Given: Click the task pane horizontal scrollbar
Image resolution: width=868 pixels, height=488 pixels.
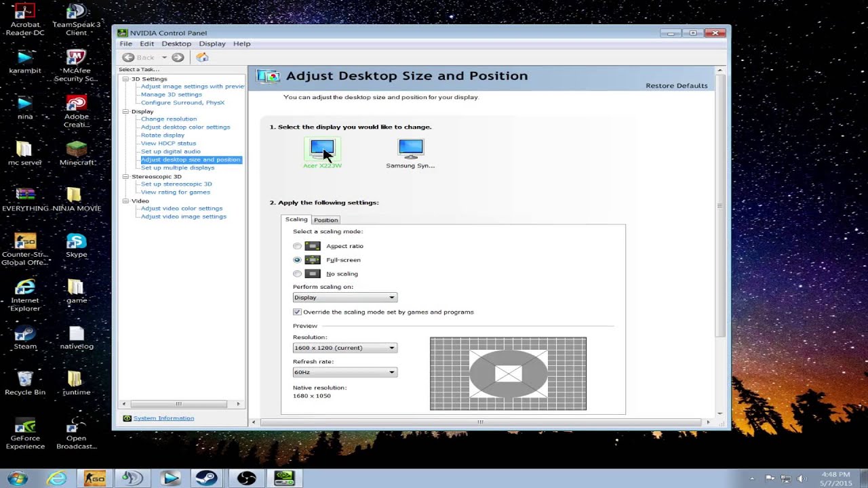Looking at the screenshot, I should (x=179, y=404).
